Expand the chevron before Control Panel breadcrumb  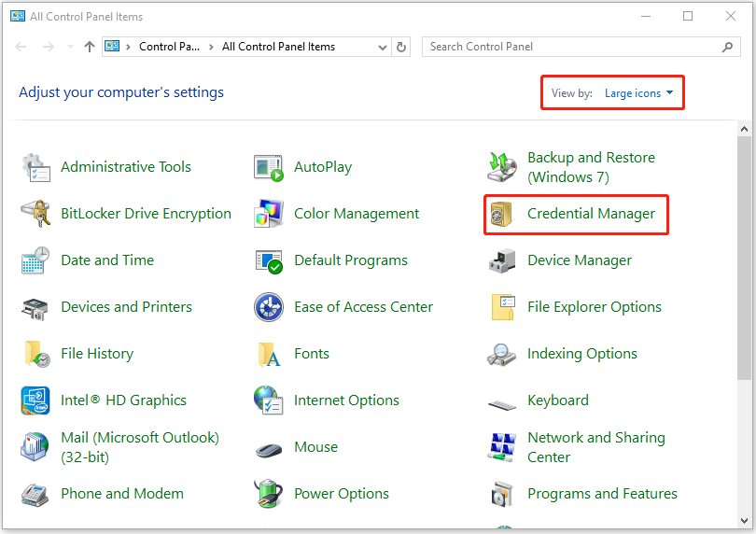(128, 47)
